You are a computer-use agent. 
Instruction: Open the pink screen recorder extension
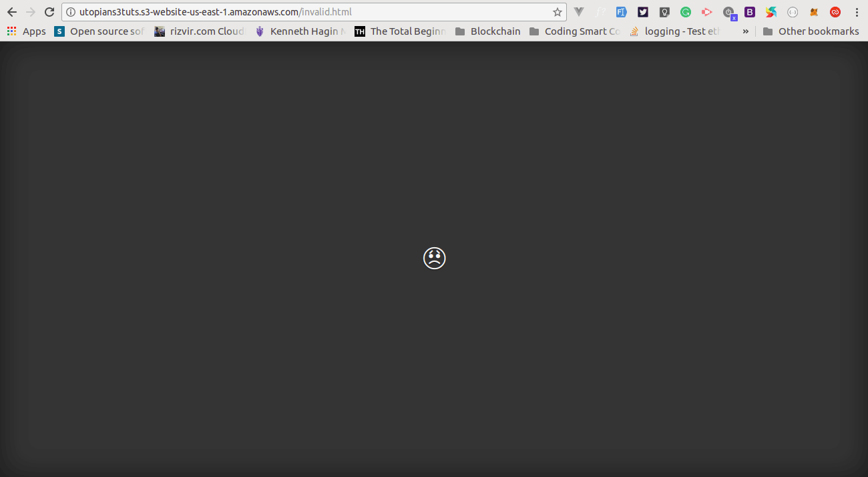coord(707,12)
